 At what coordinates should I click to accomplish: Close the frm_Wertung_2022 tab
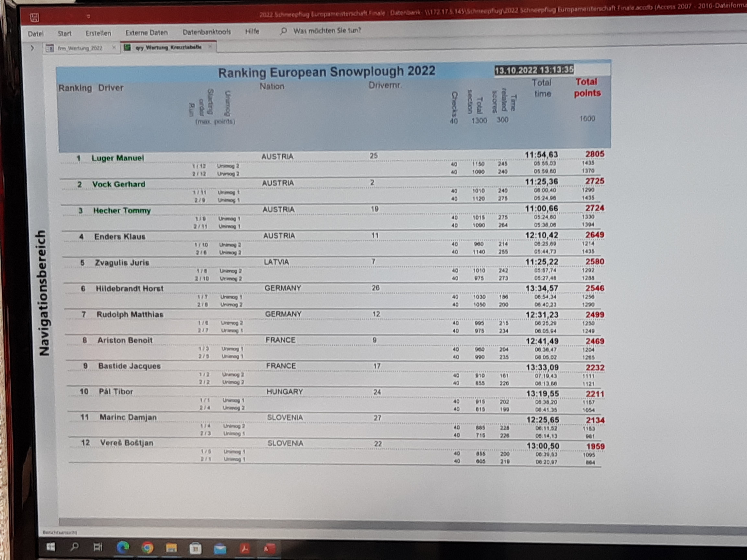click(x=114, y=48)
